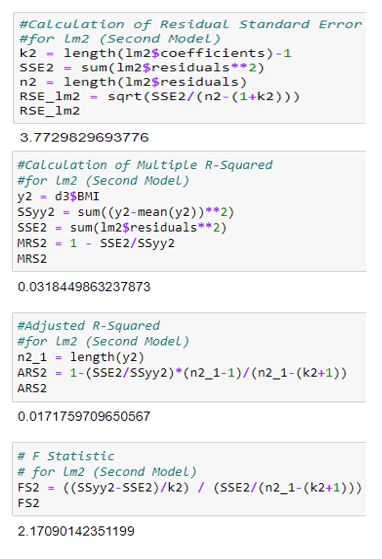The image size is (382, 559).
Task: Click the y2 = d3$BMI line
Action: coord(58,196)
